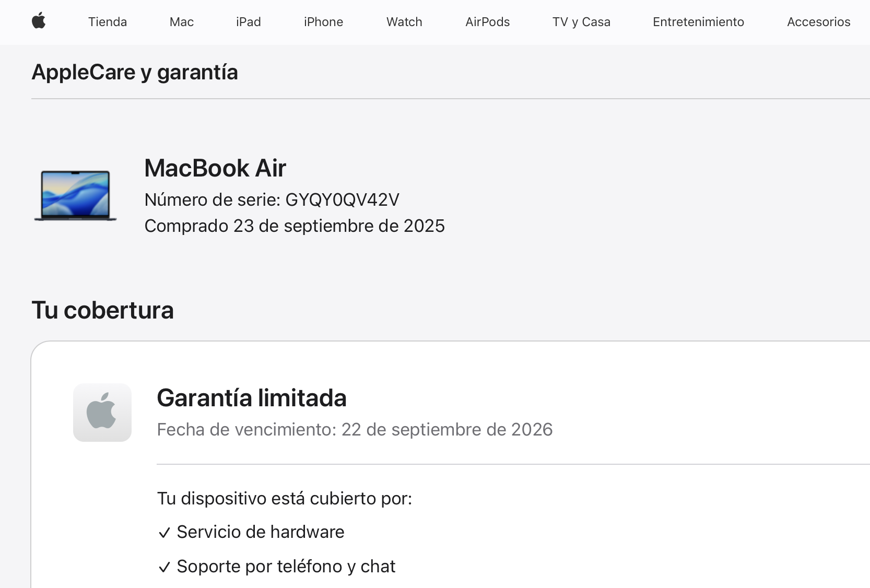Click the purchase date Comprado 23 de septiembre

pyautogui.click(x=295, y=226)
